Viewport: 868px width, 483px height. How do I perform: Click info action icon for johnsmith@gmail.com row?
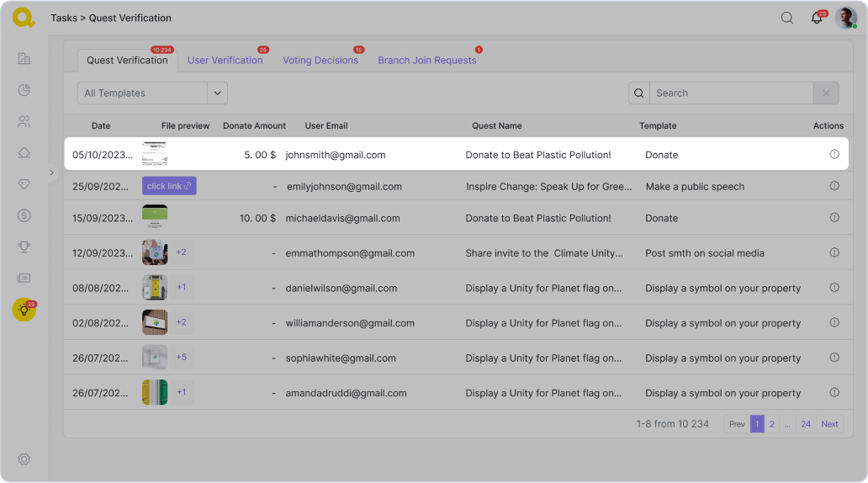pos(834,155)
